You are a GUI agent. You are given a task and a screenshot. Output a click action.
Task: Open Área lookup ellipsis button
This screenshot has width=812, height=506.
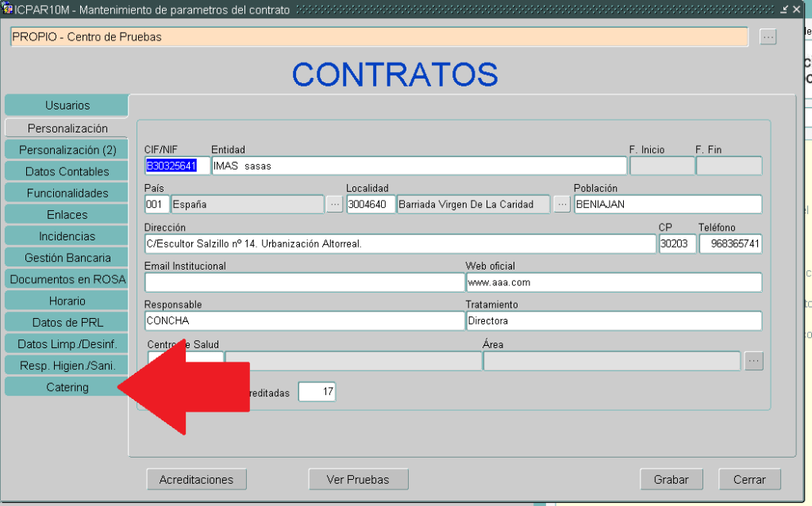pos(754,361)
